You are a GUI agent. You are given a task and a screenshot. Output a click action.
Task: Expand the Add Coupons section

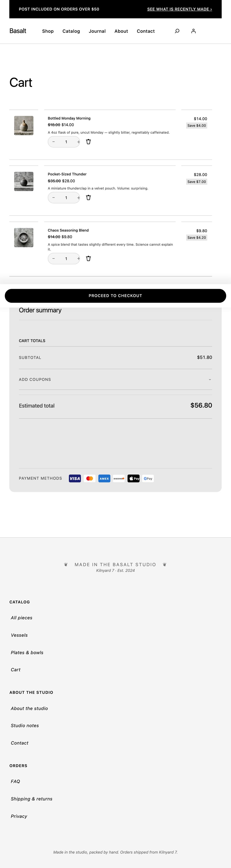point(115,379)
